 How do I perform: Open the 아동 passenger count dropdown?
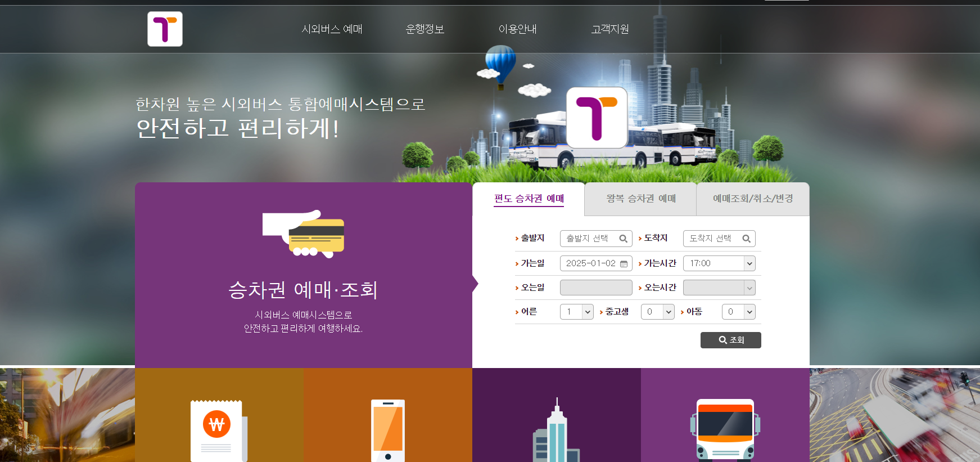coord(739,312)
